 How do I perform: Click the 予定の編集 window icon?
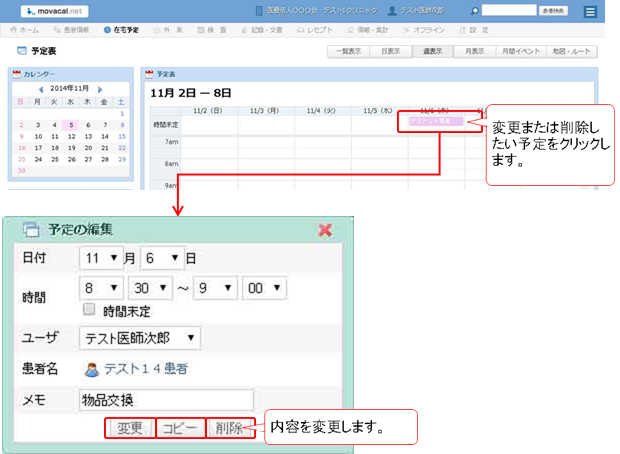point(30,229)
